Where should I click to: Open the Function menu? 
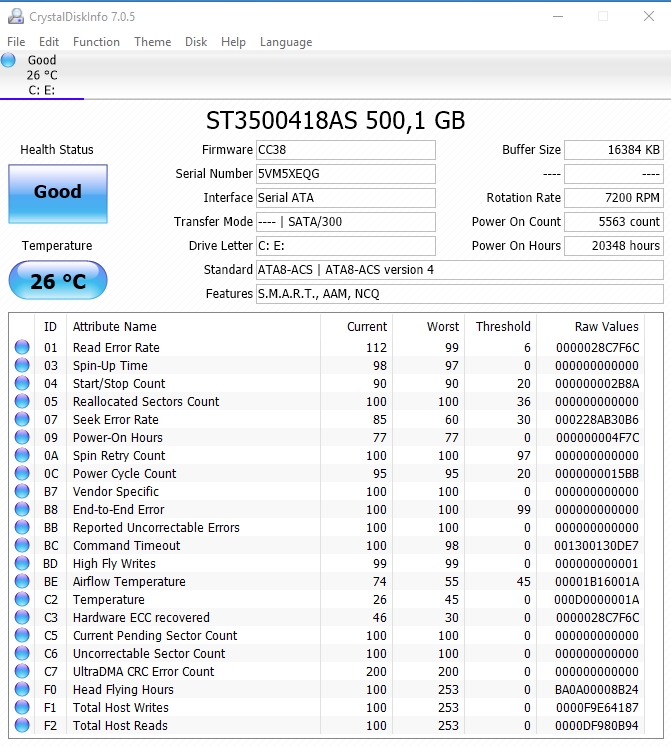tap(96, 42)
